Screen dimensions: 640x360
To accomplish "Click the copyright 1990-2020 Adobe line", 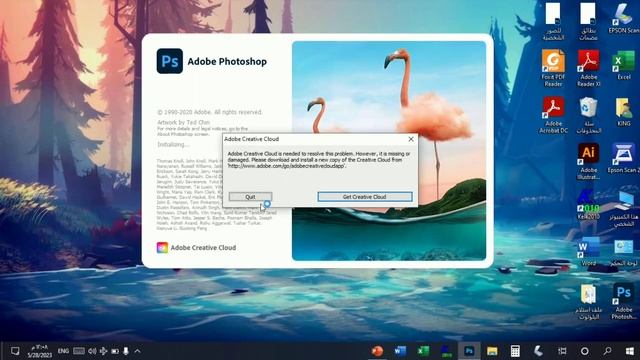I will point(210,112).
